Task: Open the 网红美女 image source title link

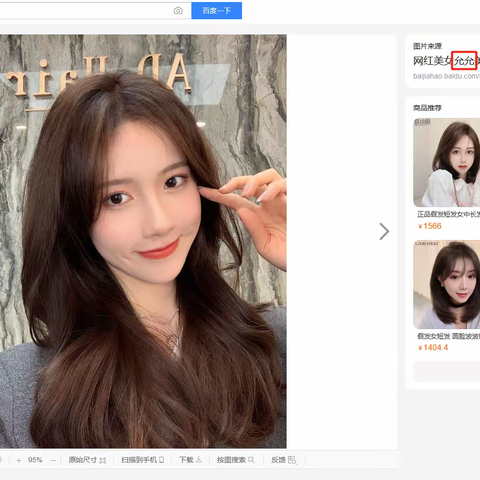Action: [446, 61]
